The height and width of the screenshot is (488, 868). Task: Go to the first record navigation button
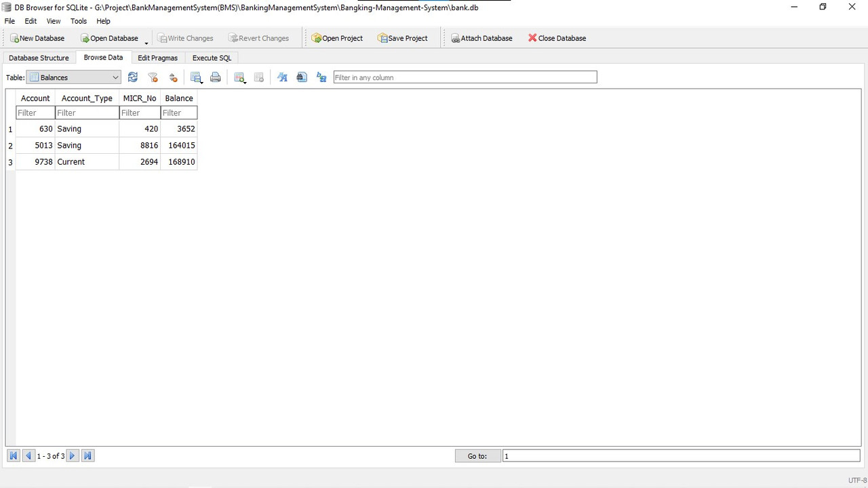(13, 456)
